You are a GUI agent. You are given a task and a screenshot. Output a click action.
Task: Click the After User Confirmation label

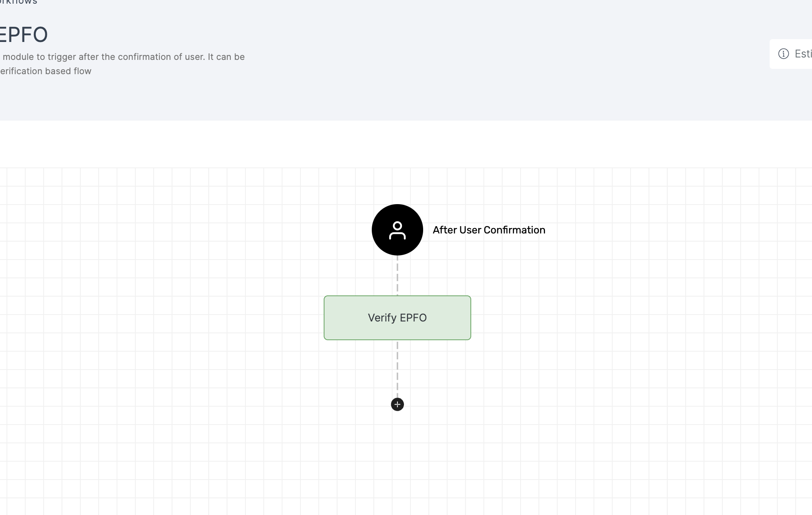point(489,230)
